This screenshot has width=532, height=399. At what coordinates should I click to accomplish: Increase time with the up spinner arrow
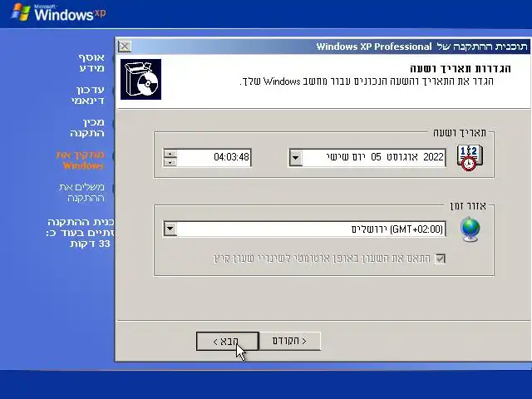point(170,154)
